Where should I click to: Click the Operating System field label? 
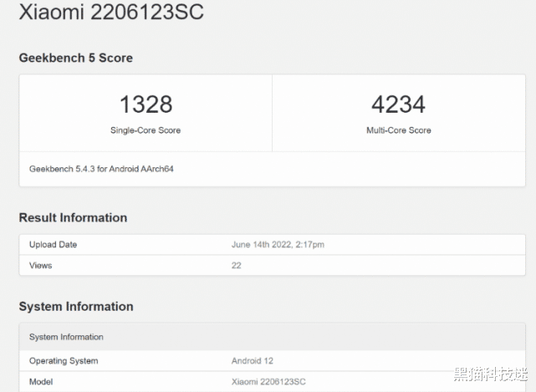[64, 361]
